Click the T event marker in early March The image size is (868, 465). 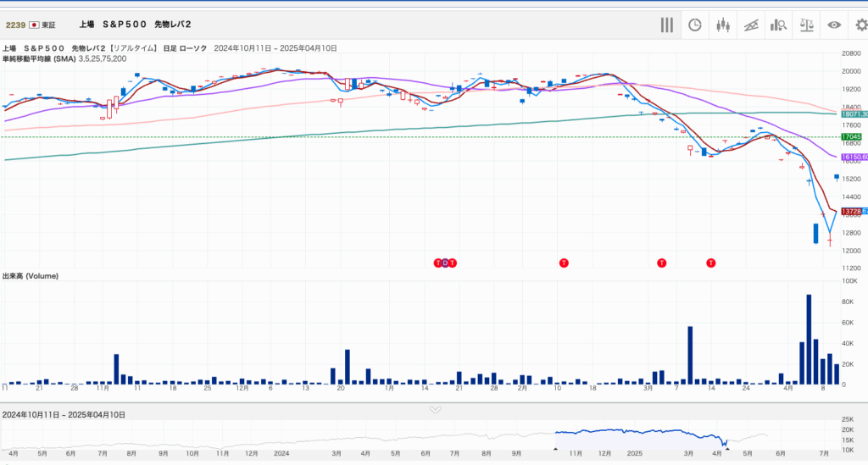click(661, 263)
